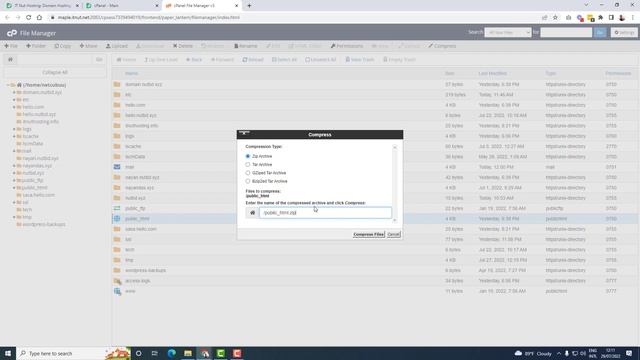Click the Rename toolbar button
Screen dimensions: 640x360
click(x=246, y=46)
